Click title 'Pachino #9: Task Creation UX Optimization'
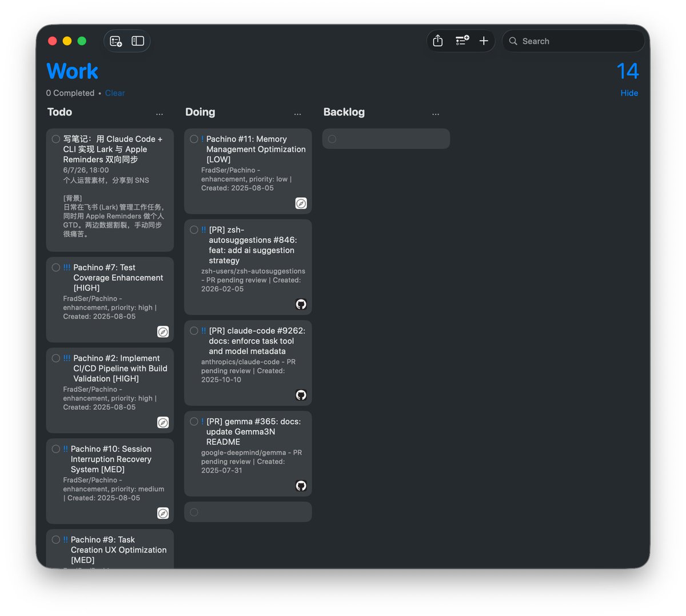 [118, 550]
